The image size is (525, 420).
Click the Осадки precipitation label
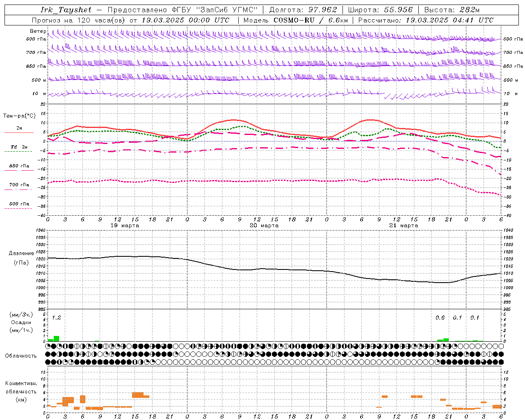coord(21,322)
